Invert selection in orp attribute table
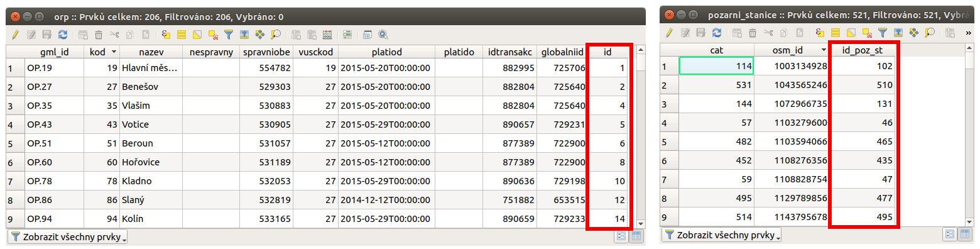980x249 pixels. (197, 35)
